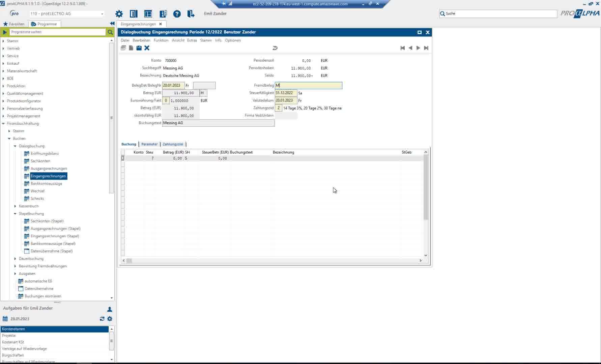Collapse the Finanzbuchhaltung tree node
This screenshot has width=601, height=364.
[3, 123]
